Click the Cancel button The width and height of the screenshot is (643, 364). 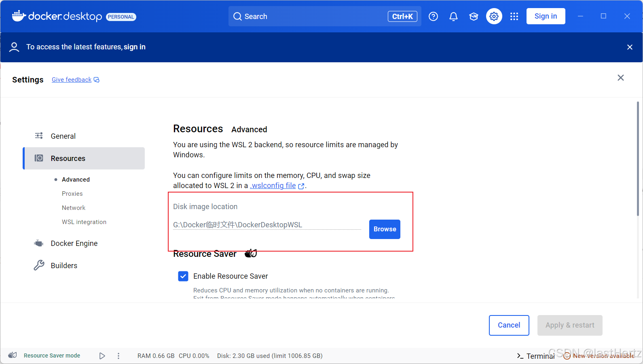pyautogui.click(x=509, y=325)
